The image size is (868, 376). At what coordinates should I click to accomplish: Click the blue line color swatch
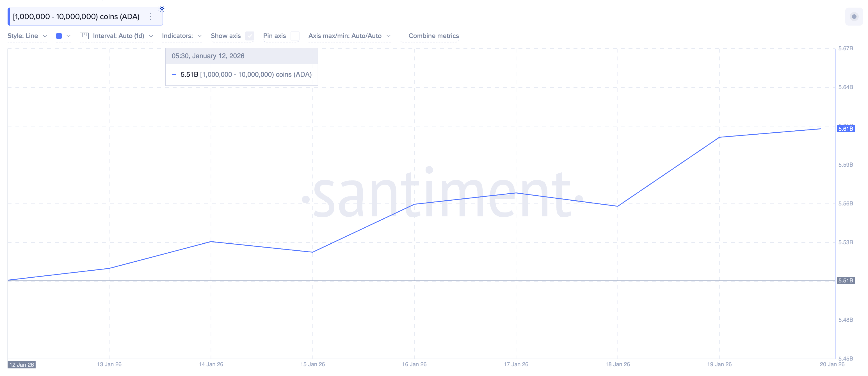pyautogui.click(x=59, y=36)
